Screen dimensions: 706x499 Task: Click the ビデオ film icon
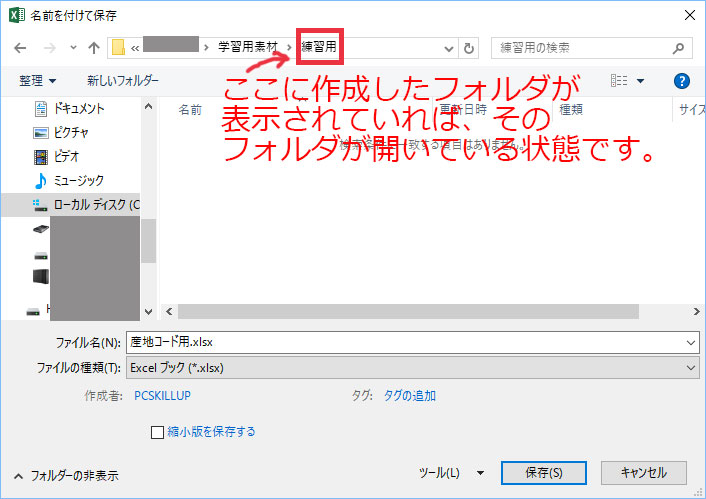(x=41, y=157)
